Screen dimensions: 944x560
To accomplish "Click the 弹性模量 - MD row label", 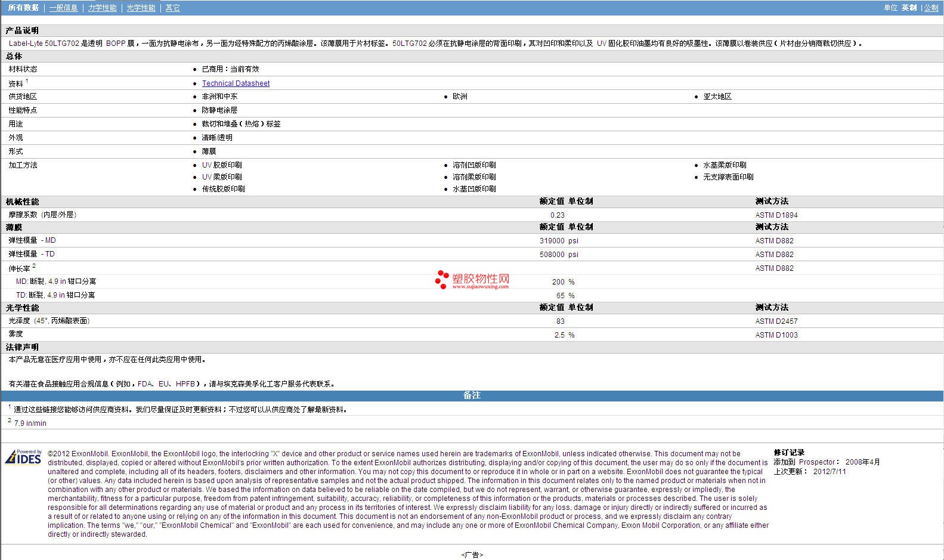I will coord(32,240).
